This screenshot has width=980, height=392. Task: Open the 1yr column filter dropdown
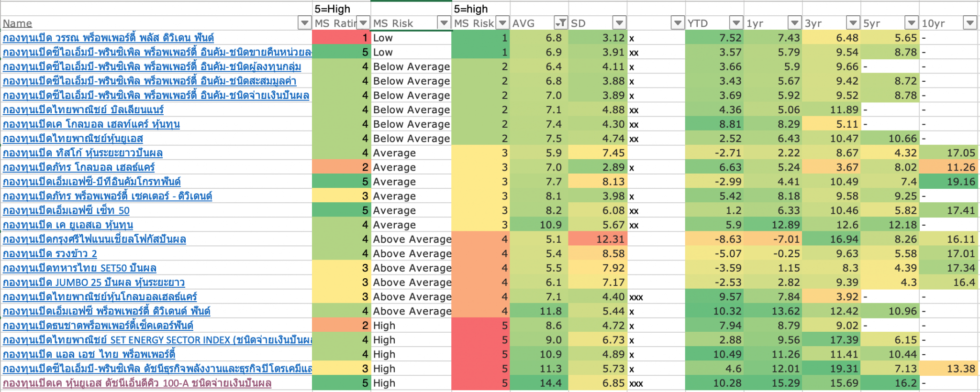pyautogui.click(x=794, y=23)
